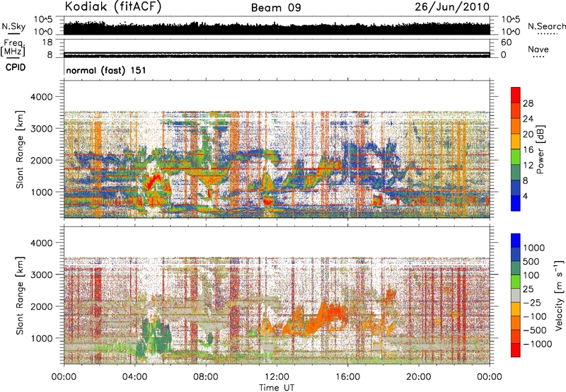Click the 'N.Sky' legend label
The height and width of the screenshot is (392, 566).
click(13, 26)
